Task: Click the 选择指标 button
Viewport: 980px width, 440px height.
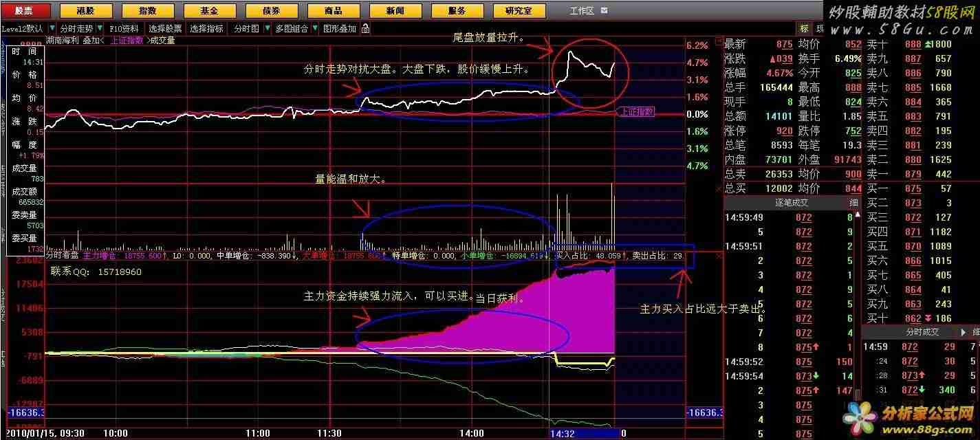Action: coord(207,29)
